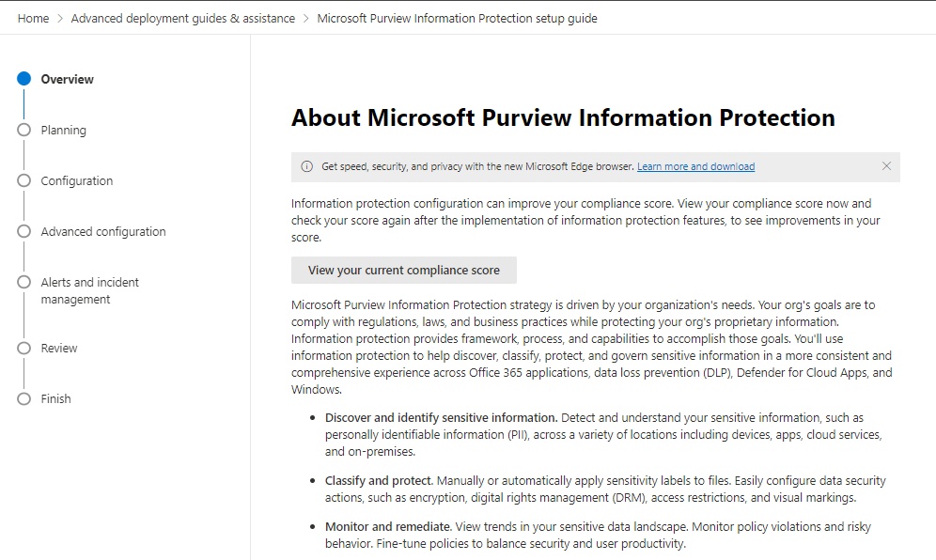Screen dimensions: 936x560
Task: Select Advanced configuration in the step list
Action: point(103,232)
